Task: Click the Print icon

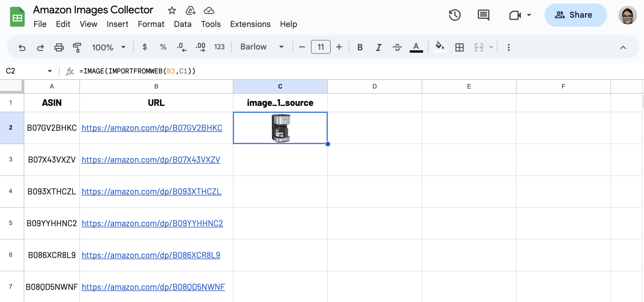Action: pos(59,47)
